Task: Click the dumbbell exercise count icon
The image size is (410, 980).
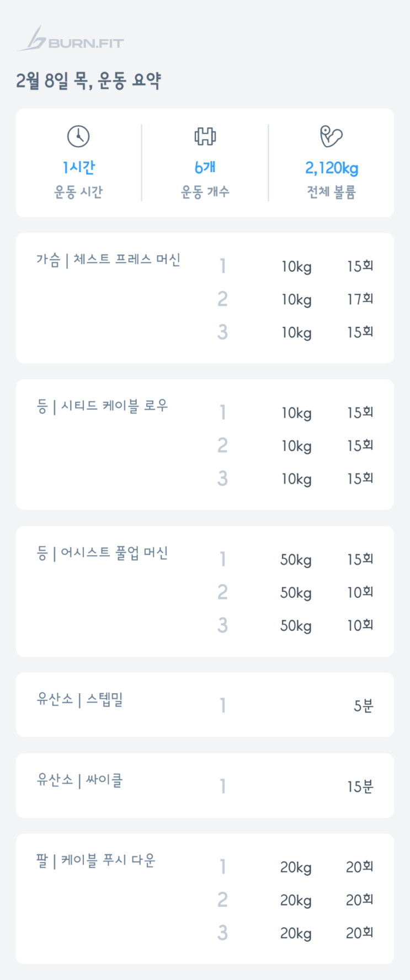Action: (x=205, y=136)
